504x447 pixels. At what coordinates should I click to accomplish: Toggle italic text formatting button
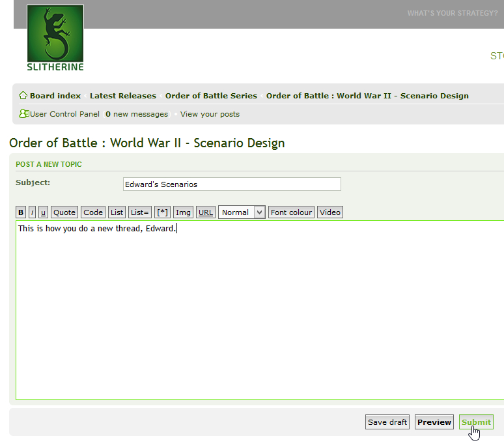[x=32, y=212]
